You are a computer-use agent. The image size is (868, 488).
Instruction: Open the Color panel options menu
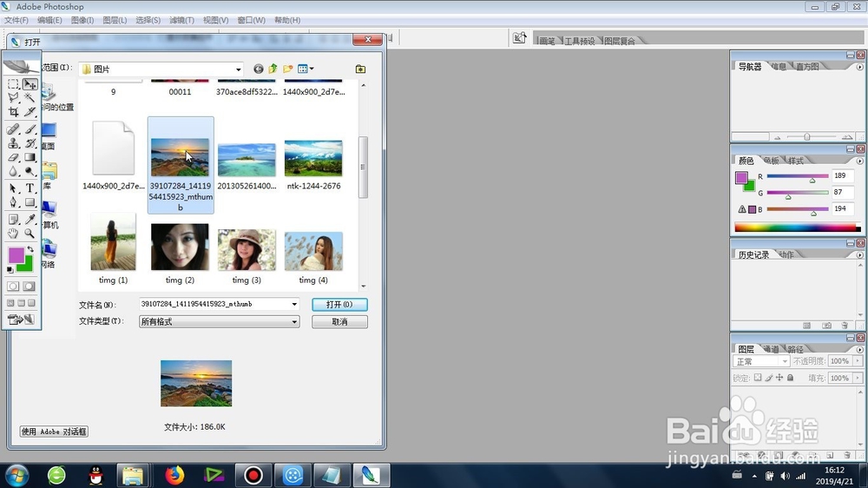(859, 162)
